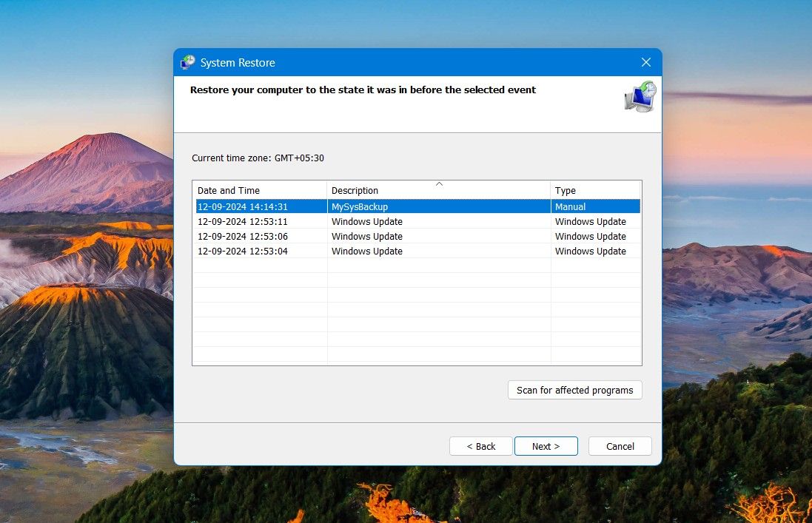812x523 pixels.
Task: Click the 12-09-2024 14:14:31 date cell
Action: (x=243, y=207)
